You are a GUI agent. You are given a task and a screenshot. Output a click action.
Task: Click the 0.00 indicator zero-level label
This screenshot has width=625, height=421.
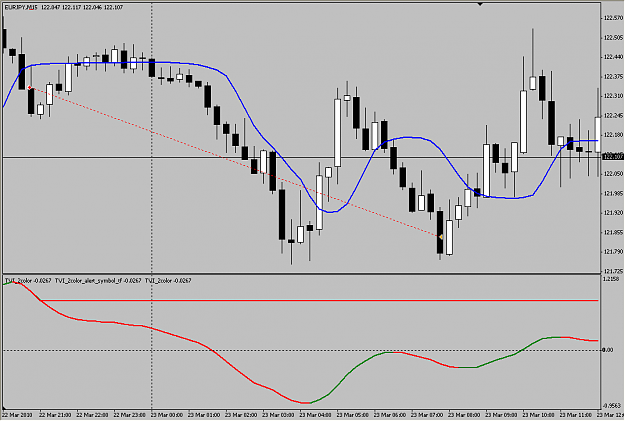[608, 350]
